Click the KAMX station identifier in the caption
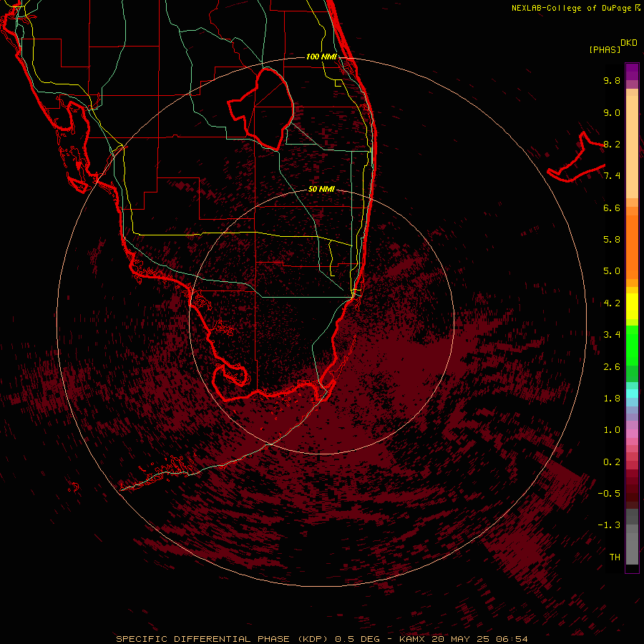 pyautogui.click(x=412, y=639)
